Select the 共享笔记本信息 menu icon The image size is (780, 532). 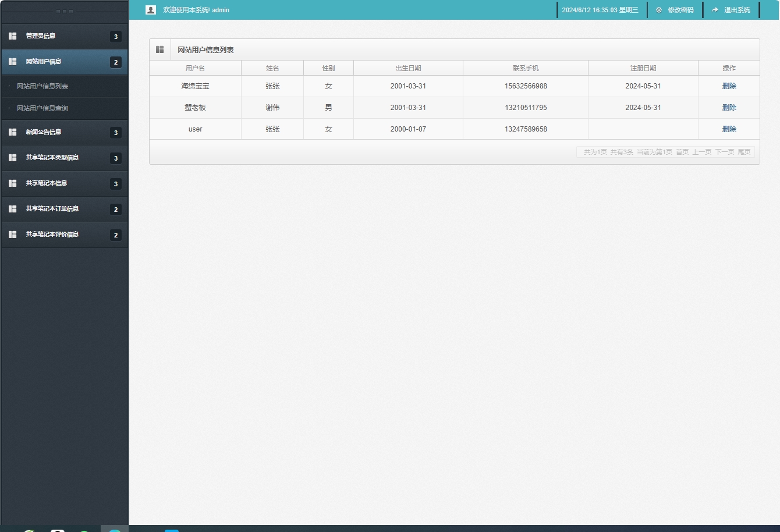[x=13, y=183]
